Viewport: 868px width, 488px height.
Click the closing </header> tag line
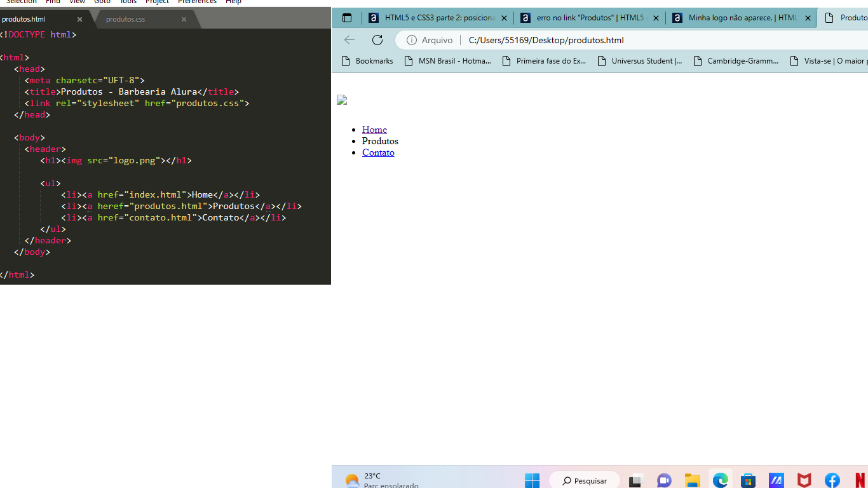pos(48,240)
